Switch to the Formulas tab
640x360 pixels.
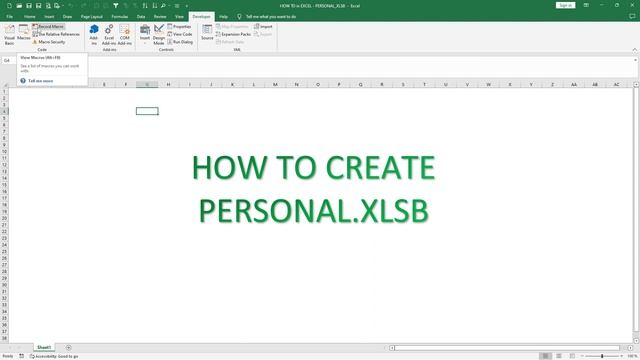(x=120, y=17)
